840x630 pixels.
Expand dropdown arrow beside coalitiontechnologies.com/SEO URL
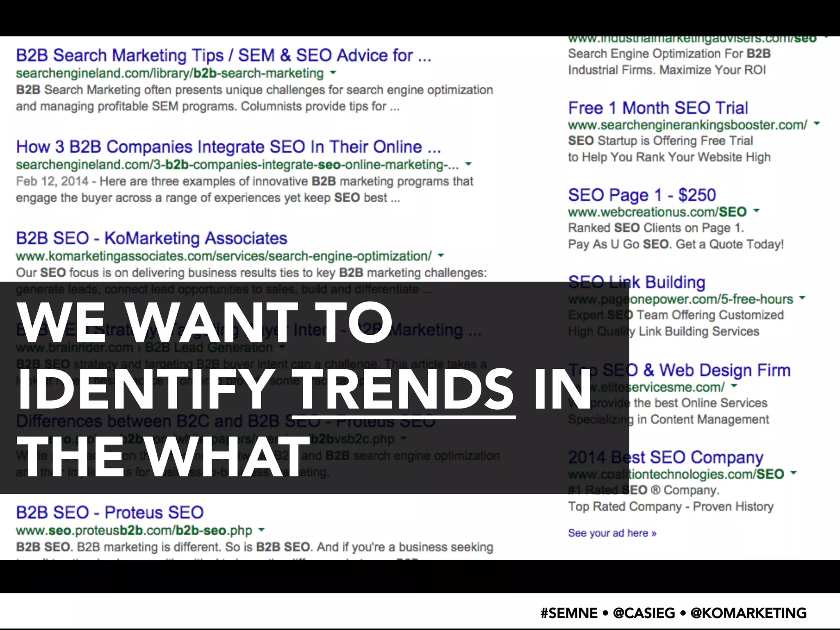pyautogui.click(x=794, y=473)
